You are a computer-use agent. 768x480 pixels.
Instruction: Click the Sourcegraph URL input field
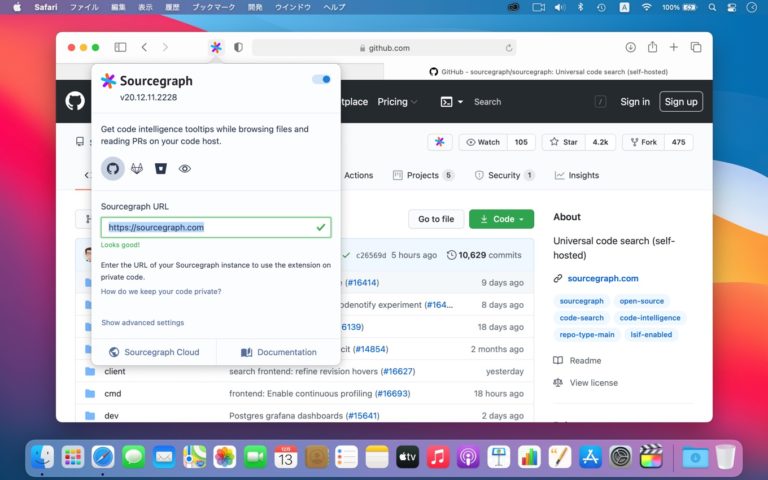(216, 227)
